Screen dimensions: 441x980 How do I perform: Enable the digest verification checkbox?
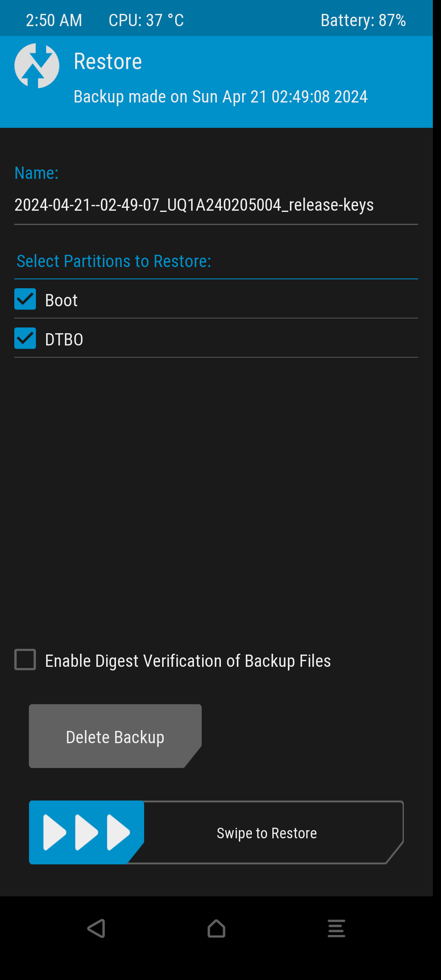25,659
